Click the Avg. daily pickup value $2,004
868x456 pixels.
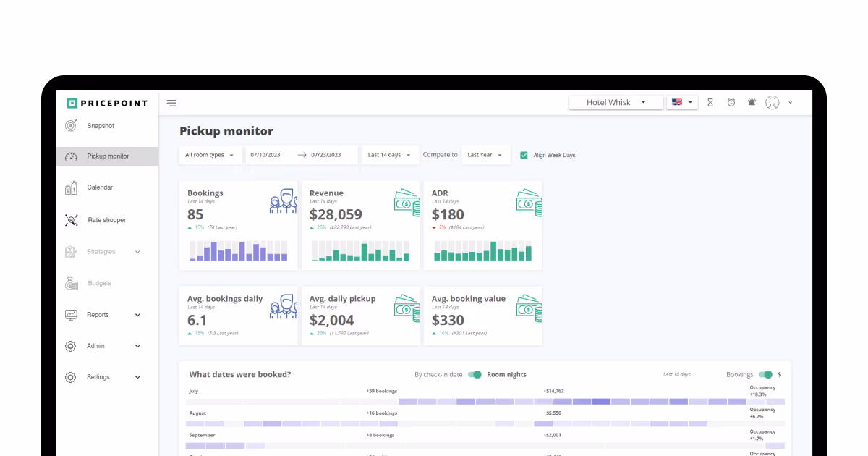[x=332, y=320]
